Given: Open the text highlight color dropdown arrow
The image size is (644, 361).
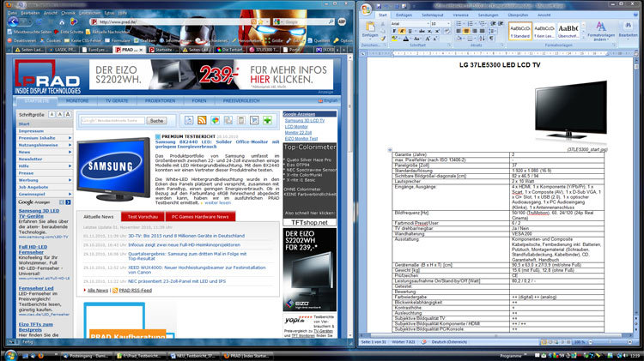Looking at the screenshot, I should click(x=399, y=39).
